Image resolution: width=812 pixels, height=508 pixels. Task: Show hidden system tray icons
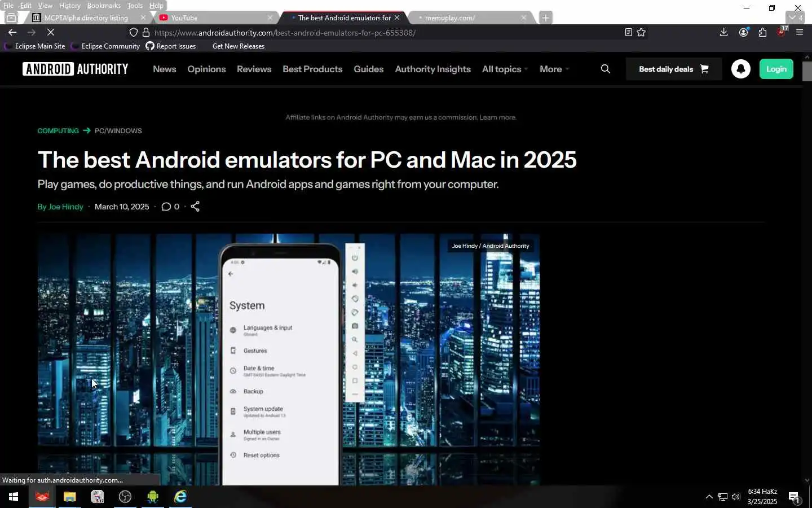709,497
